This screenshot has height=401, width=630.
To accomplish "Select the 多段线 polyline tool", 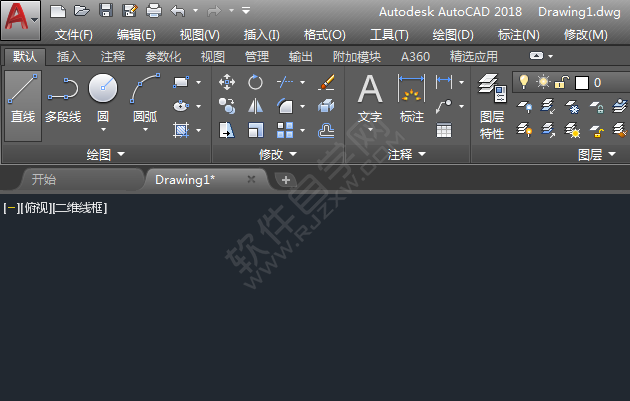I will pyautogui.click(x=63, y=100).
